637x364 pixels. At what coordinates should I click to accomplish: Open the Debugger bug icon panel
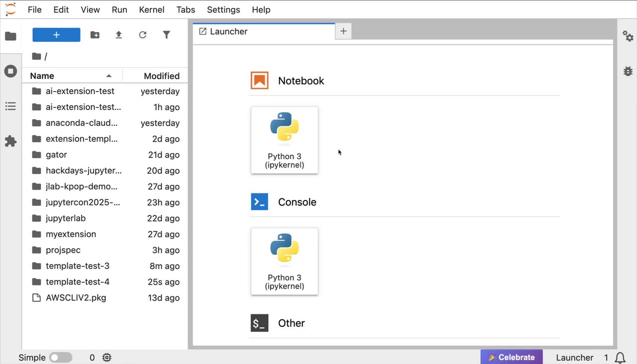(628, 71)
